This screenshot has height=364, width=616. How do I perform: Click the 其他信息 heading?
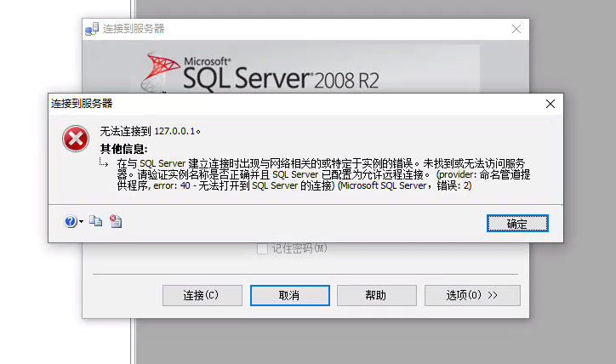[123, 149]
